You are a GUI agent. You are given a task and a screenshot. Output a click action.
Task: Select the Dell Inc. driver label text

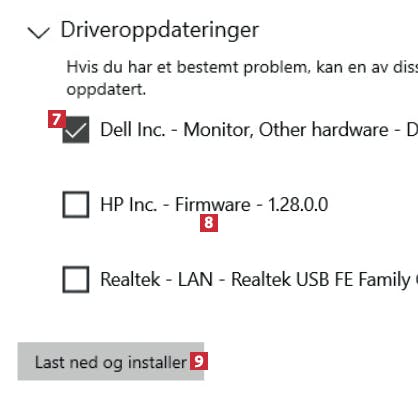pyautogui.click(x=259, y=130)
